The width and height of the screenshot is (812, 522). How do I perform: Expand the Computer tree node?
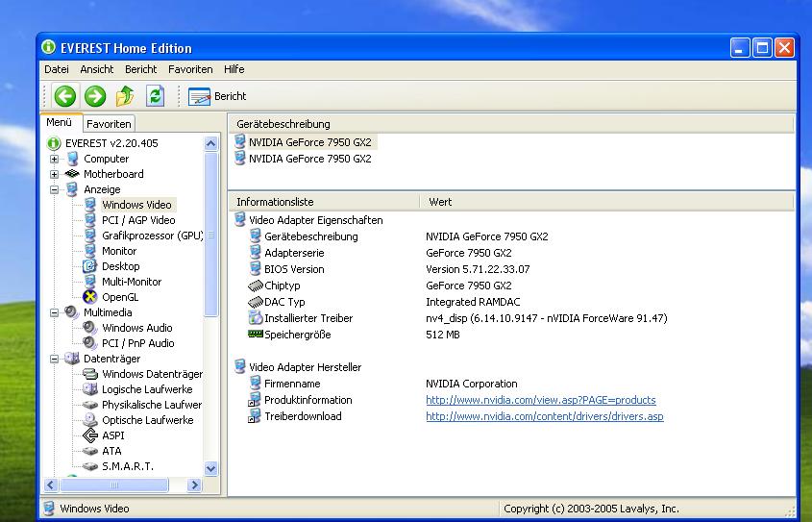(x=54, y=159)
